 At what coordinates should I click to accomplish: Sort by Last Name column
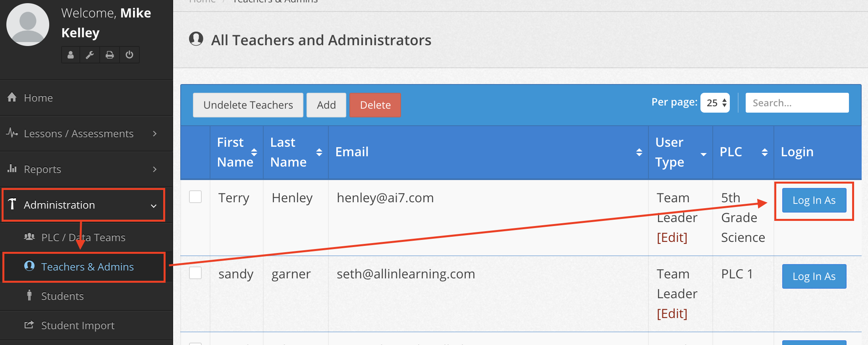click(296, 152)
